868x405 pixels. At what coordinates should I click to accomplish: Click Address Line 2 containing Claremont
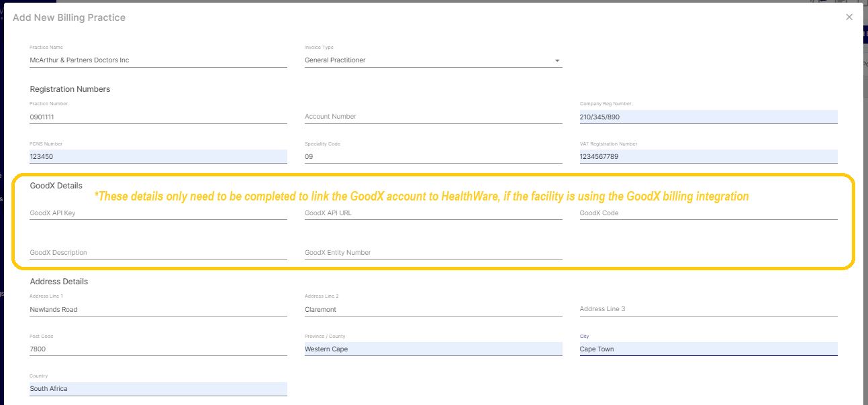click(x=433, y=310)
